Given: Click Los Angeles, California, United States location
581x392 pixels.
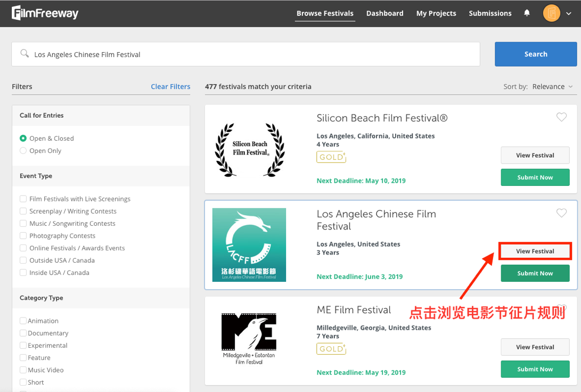Looking at the screenshot, I should 376,136.
